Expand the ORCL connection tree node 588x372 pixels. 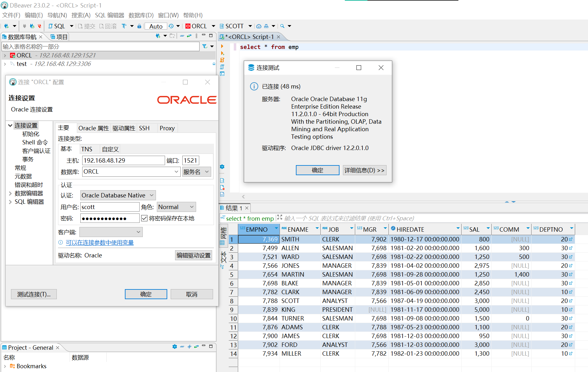pyautogui.click(x=5, y=55)
